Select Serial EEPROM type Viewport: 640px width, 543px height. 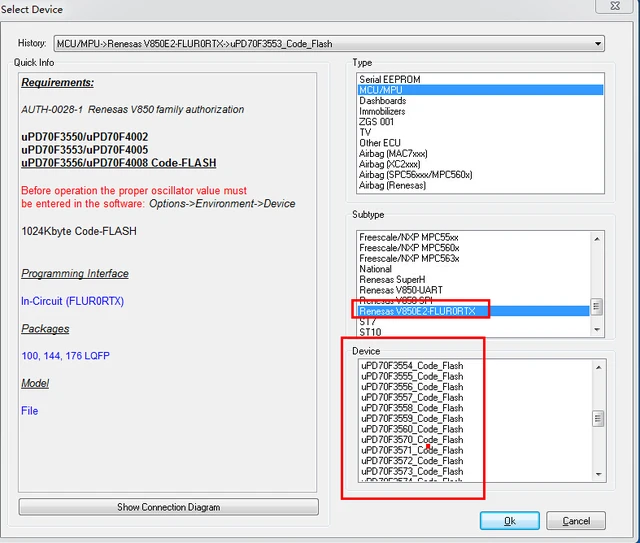(x=480, y=79)
